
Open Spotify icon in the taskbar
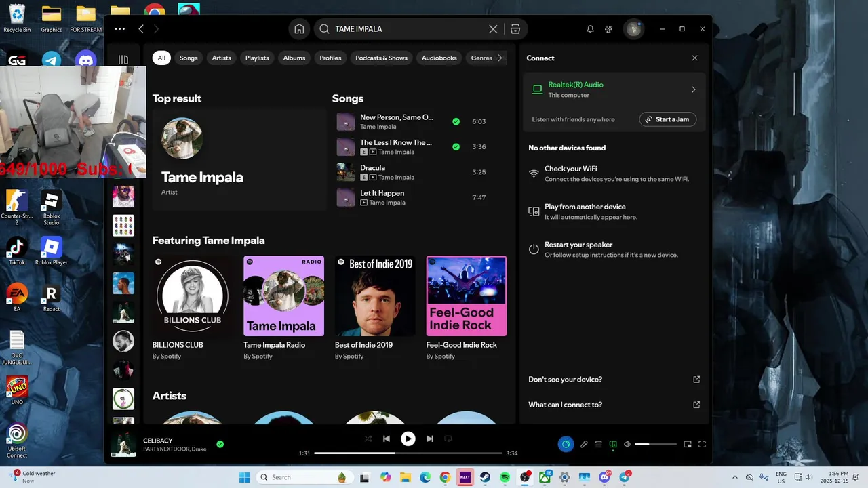[505, 477]
